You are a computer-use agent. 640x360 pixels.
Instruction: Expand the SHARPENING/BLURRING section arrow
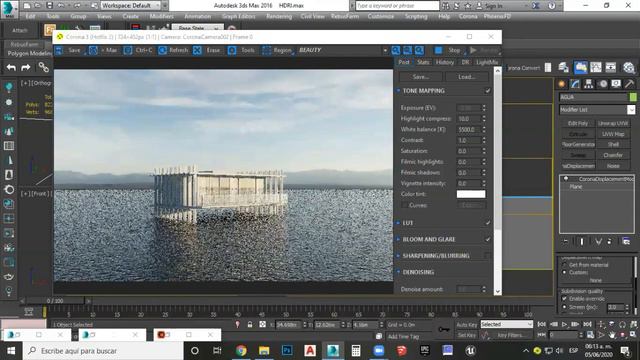coord(398,256)
